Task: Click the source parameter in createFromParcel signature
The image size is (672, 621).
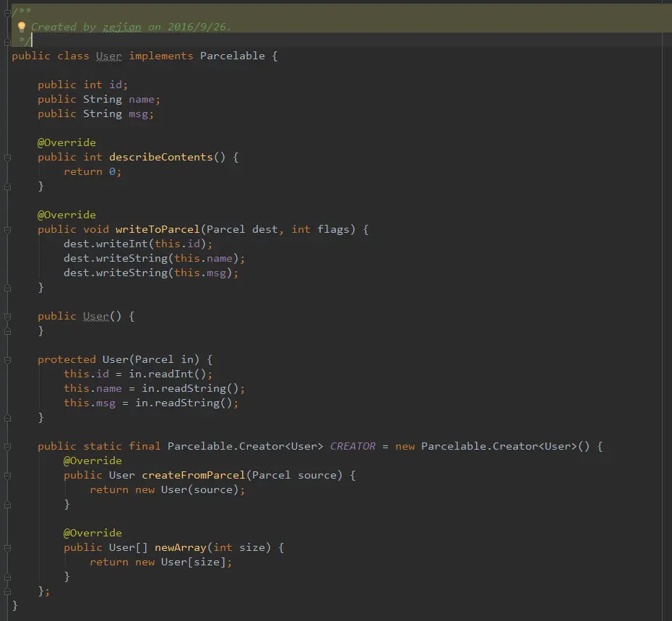Action: (x=317, y=476)
